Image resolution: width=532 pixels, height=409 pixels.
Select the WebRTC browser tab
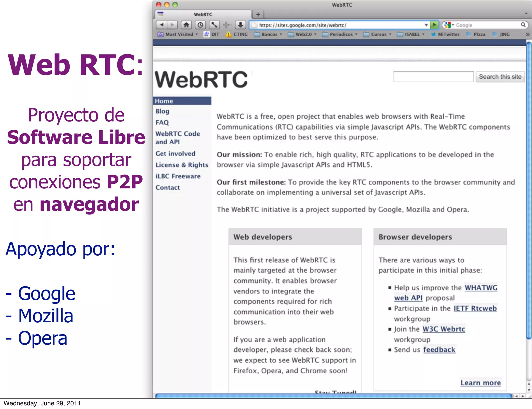coord(203,14)
